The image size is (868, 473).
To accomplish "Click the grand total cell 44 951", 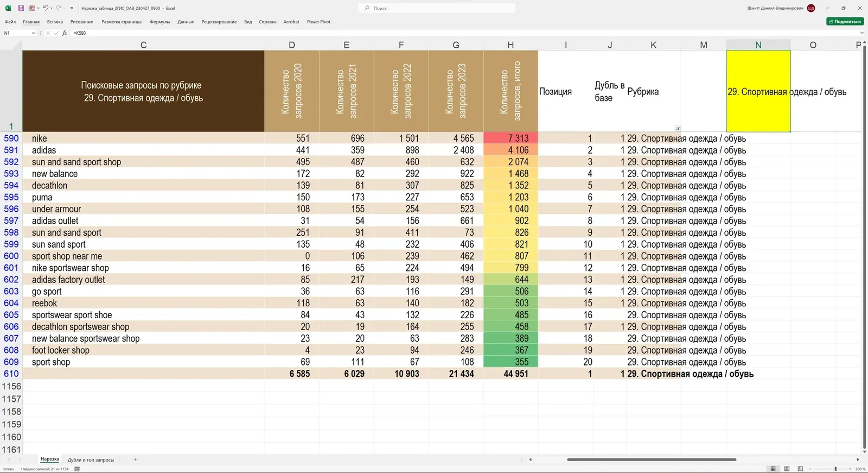I will (x=510, y=374).
